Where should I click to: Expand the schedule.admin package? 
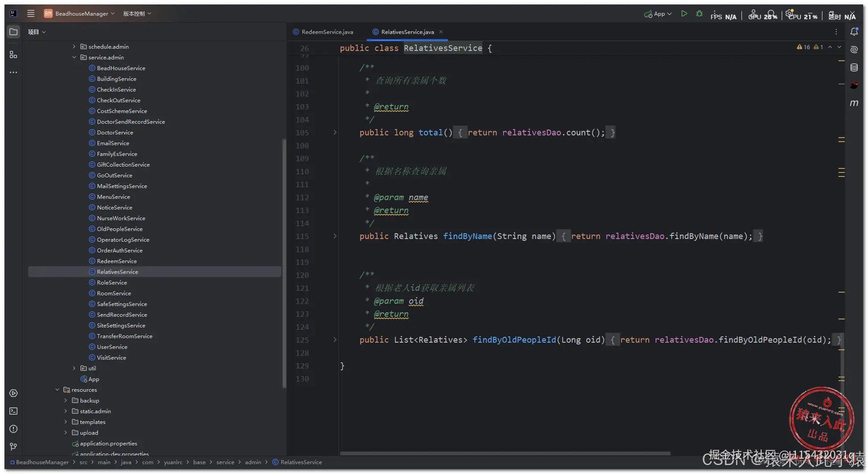tap(74, 46)
